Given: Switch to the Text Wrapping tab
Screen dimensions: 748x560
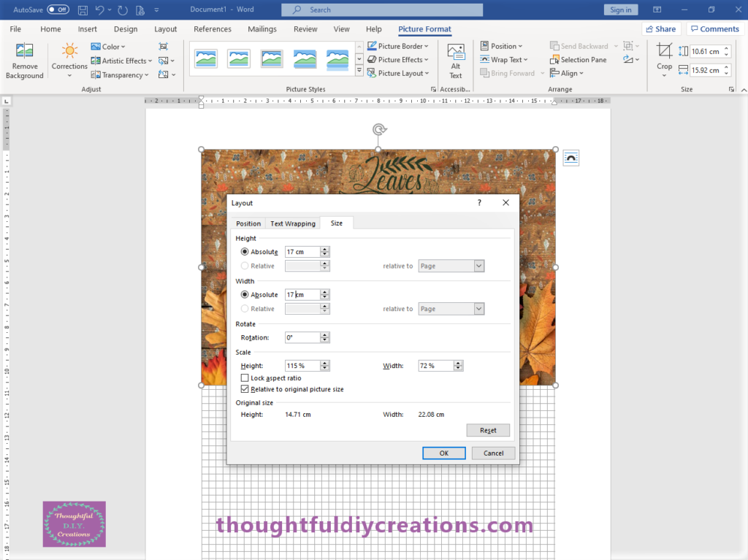Looking at the screenshot, I should 292,223.
